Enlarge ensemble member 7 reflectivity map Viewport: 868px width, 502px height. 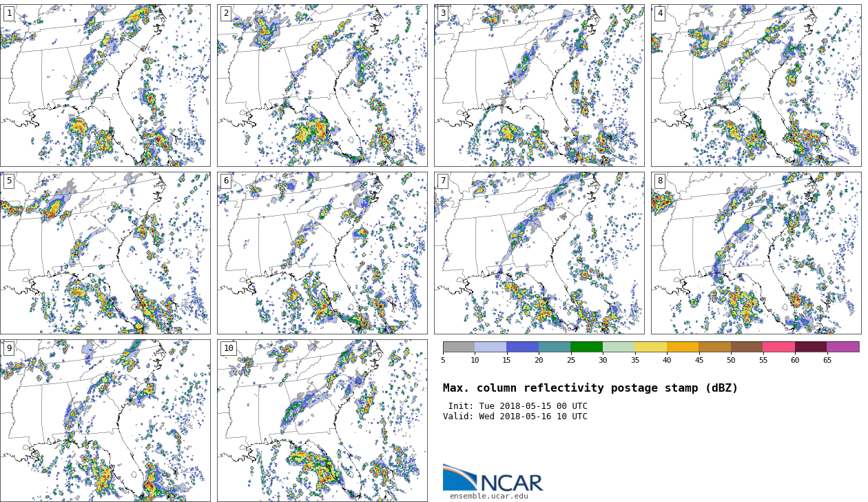coord(539,253)
